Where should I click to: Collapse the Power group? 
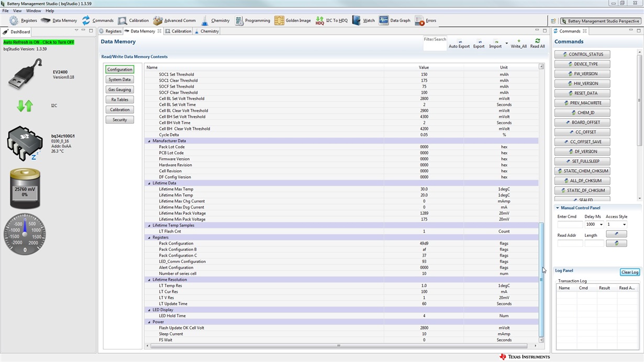149,322
